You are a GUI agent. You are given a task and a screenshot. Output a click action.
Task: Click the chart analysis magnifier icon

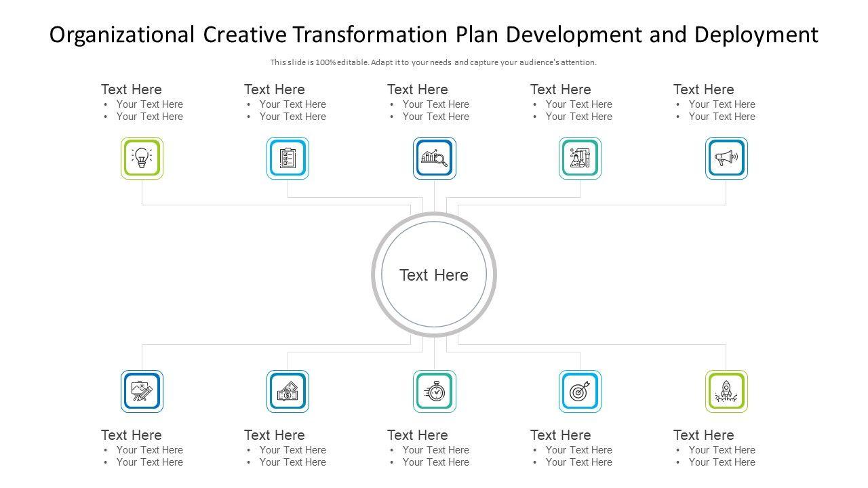pos(434,158)
